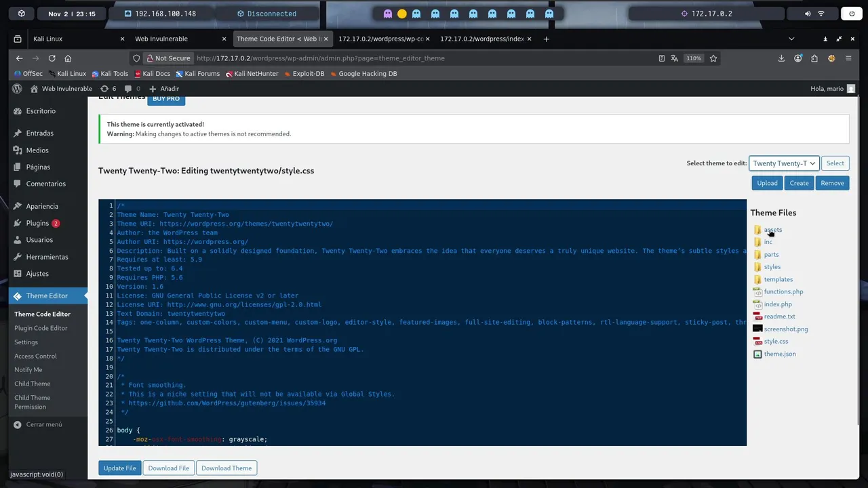The height and width of the screenshot is (488, 868).
Task: Expand the styles folder
Action: pyautogui.click(x=772, y=267)
